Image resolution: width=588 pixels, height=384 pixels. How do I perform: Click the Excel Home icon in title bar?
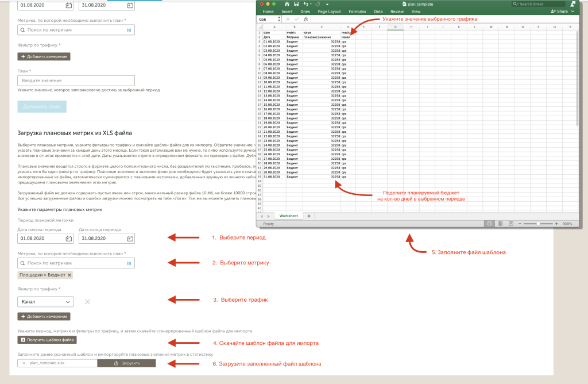click(x=287, y=4)
